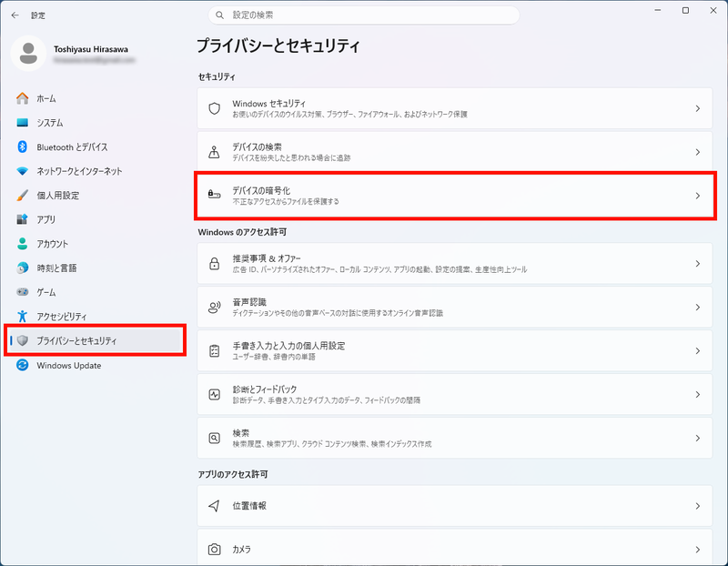Viewport: 728px width, 566px height.
Task: Click the Bluetooth icon in sidebar
Action: [22, 147]
